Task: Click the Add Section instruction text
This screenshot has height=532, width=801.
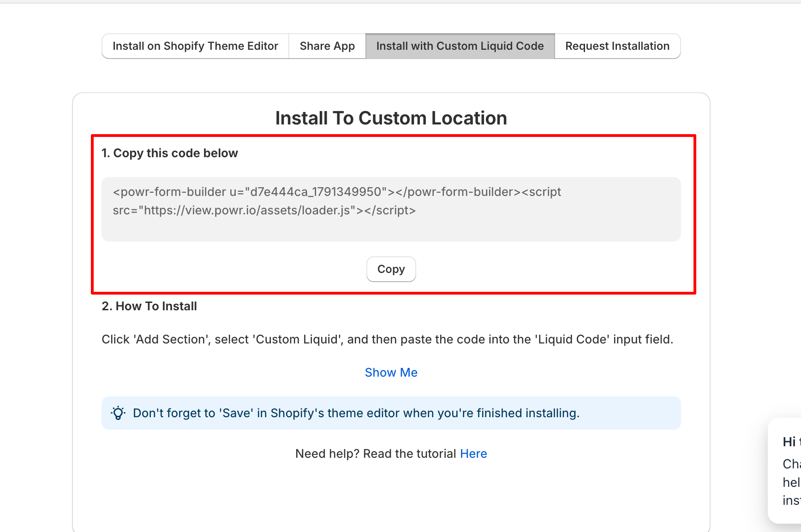Action: (388, 339)
